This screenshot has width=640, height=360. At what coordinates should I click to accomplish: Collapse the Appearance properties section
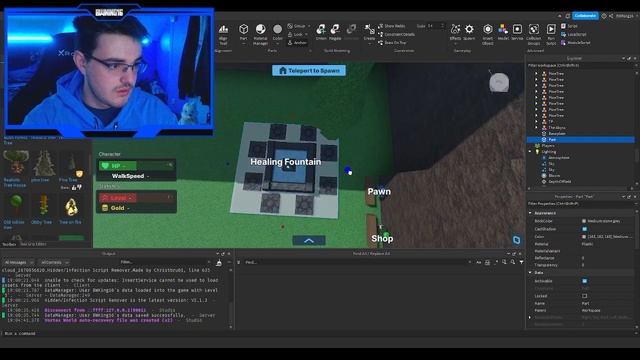coord(530,213)
